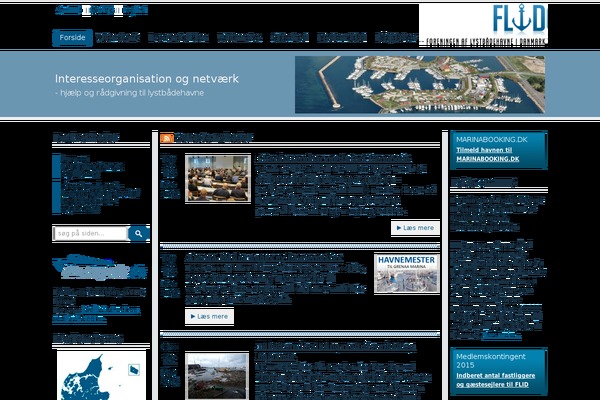Open the HAVNEMESTER til Grenaa Marina image
600x400 pixels.
pos(407,273)
